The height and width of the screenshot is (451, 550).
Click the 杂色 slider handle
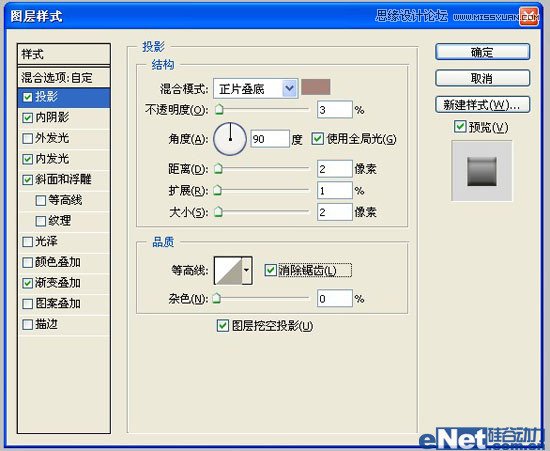tap(217, 298)
